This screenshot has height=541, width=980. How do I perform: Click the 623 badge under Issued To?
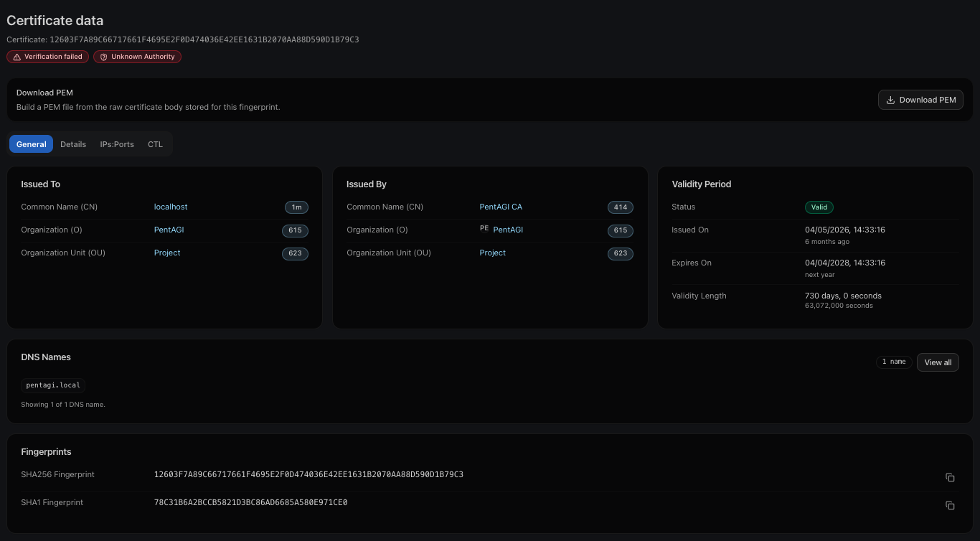click(295, 253)
